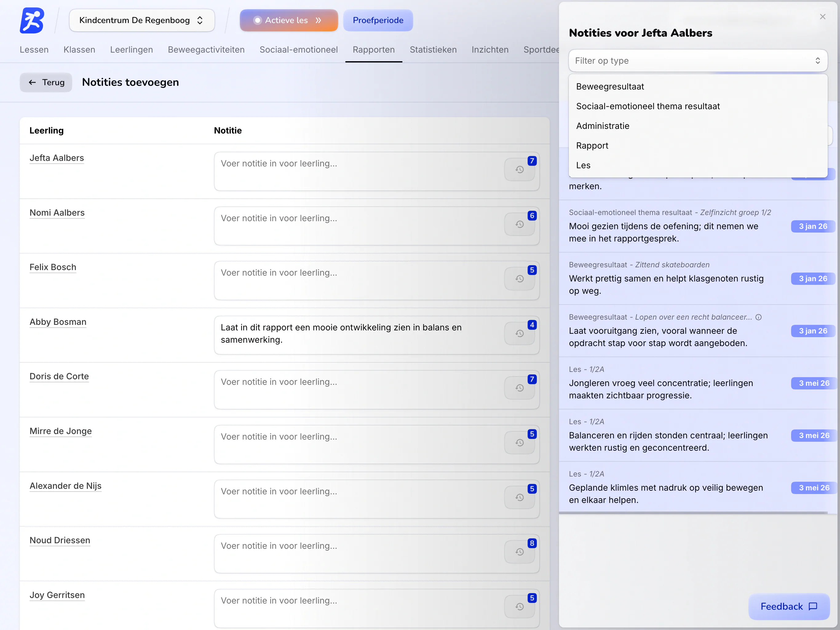Open note history for Noud Driessen
Screen dimensions: 840x630
(520, 552)
